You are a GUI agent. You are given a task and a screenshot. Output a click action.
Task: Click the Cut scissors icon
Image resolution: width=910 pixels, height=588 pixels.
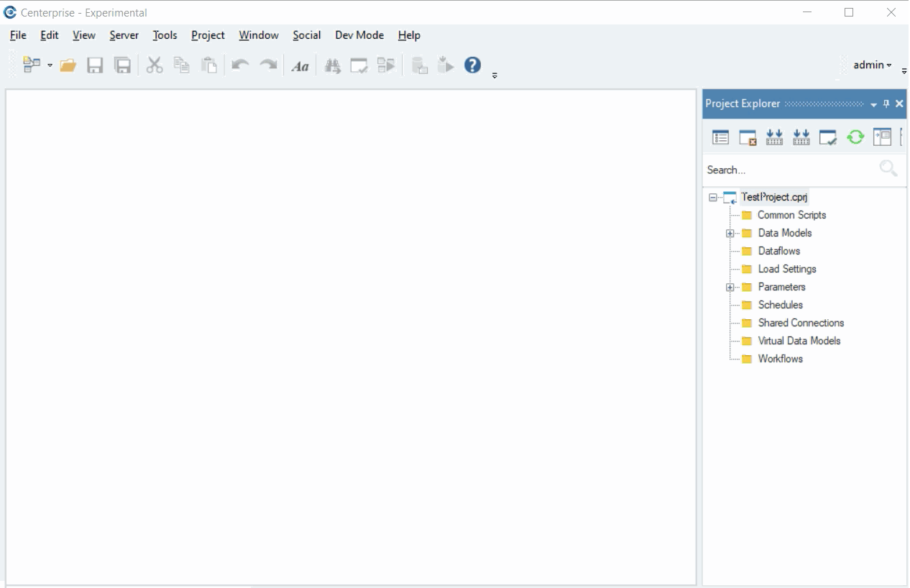pos(155,65)
